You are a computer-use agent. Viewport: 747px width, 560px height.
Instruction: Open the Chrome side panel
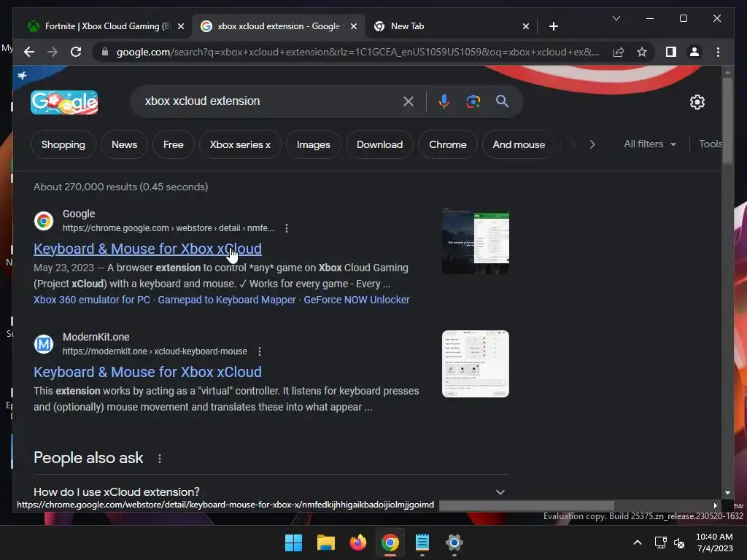pyautogui.click(x=671, y=52)
